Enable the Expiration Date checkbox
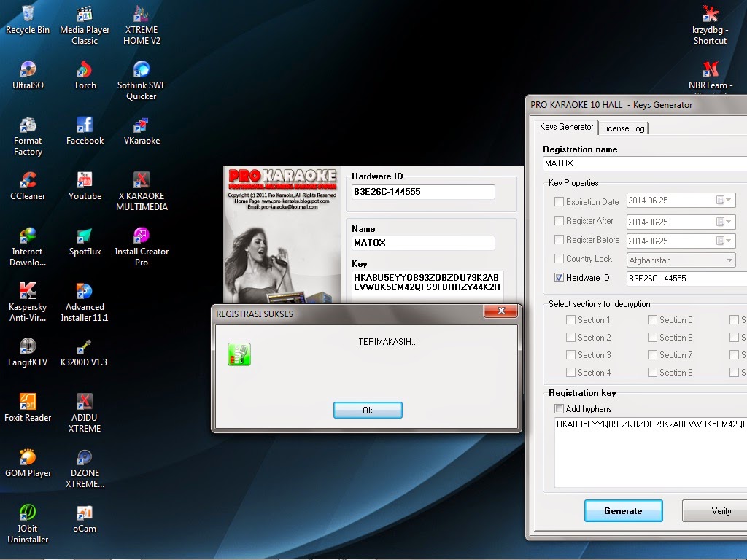This screenshot has width=747, height=560. pyautogui.click(x=559, y=201)
